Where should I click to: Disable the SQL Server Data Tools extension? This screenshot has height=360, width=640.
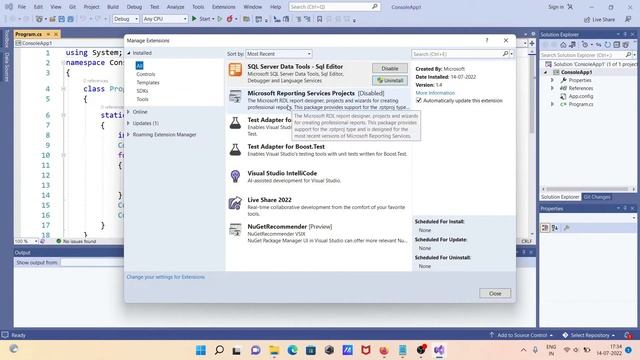tap(390, 69)
